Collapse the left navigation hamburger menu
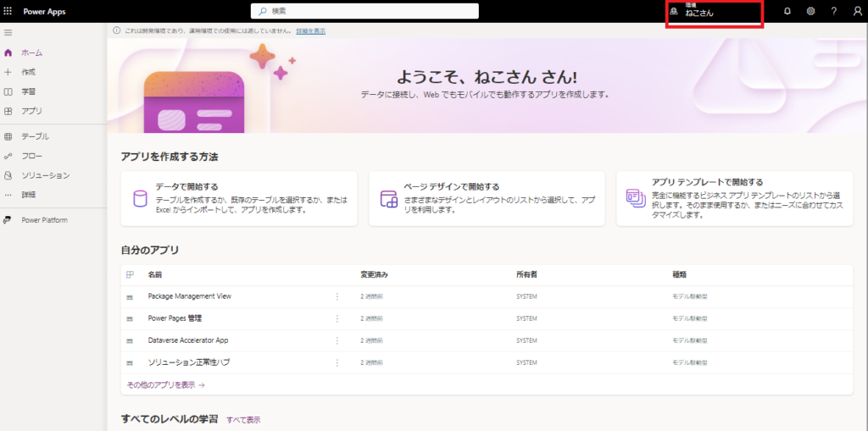The height and width of the screenshot is (431, 868). pyautogui.click(x=8, y=32)
